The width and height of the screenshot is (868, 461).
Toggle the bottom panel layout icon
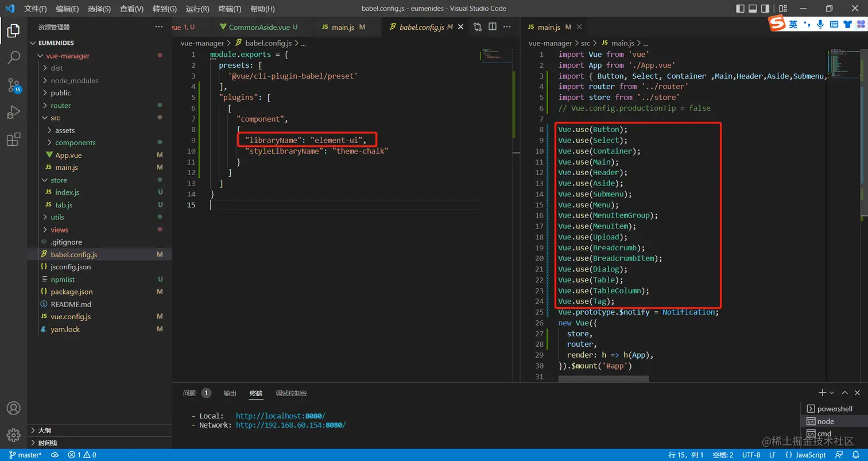coord(753,9)
